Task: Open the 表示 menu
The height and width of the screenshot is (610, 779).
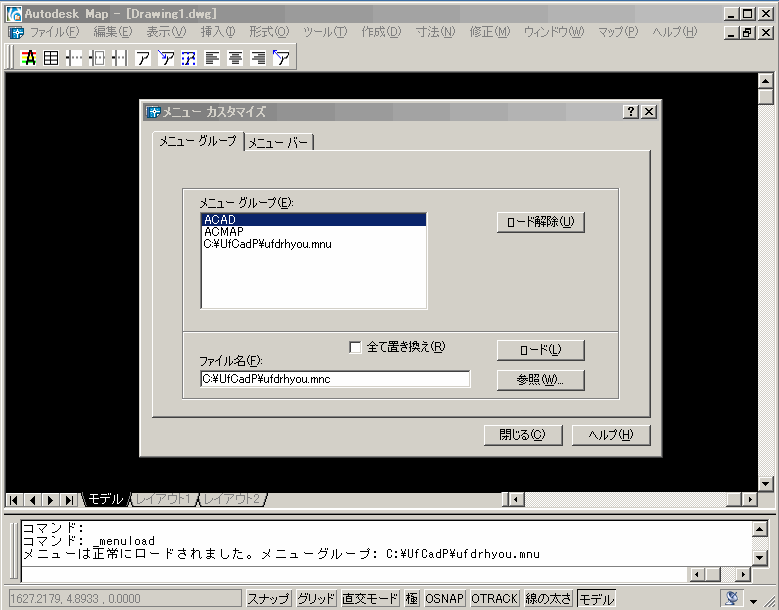Action: pos(166,32)
